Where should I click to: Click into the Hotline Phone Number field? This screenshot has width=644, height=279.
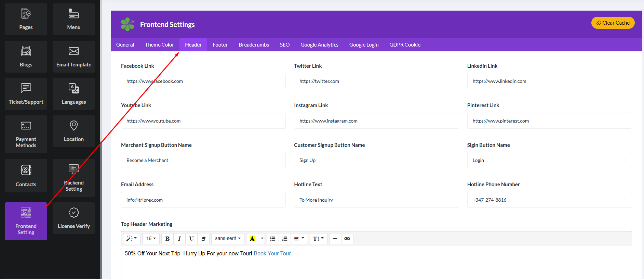[549, 200]
